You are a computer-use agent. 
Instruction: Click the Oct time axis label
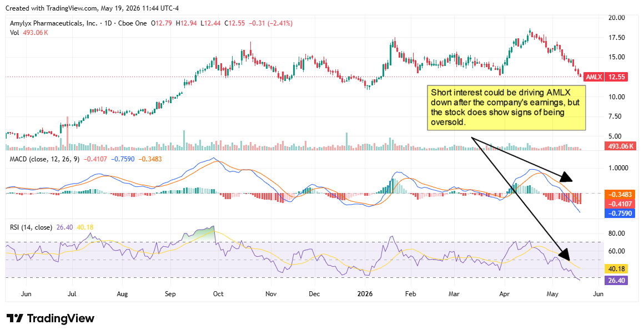[219, 294]
